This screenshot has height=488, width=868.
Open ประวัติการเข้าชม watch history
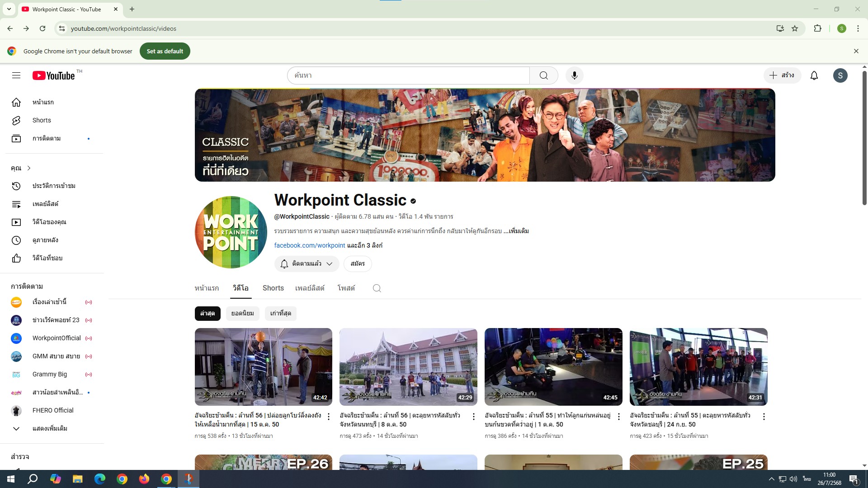54,186
